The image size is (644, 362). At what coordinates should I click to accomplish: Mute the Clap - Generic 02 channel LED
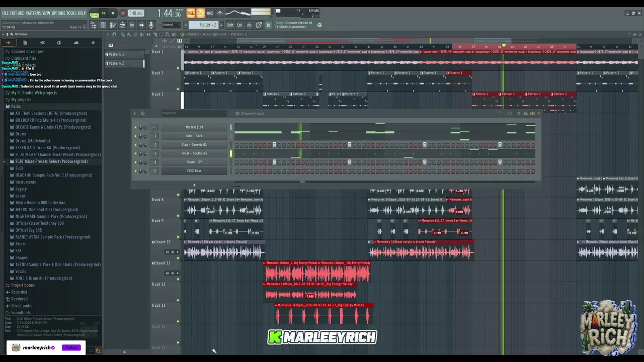(135, 145)
